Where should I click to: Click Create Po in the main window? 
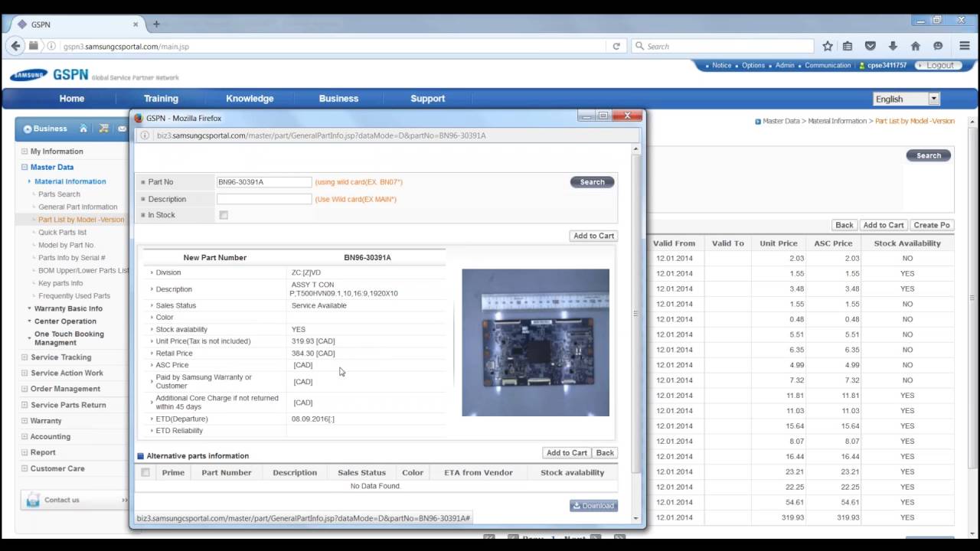point(932,225)
